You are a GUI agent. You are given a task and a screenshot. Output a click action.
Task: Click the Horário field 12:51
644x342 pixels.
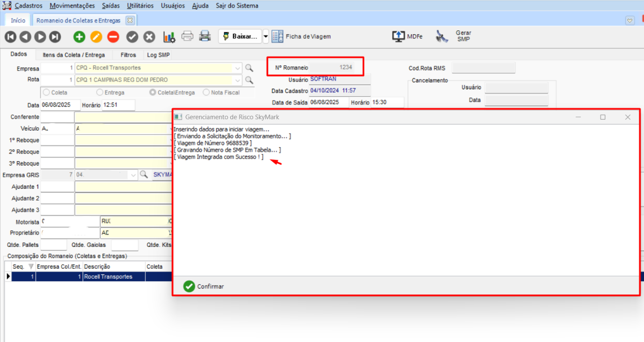(118, 105)
